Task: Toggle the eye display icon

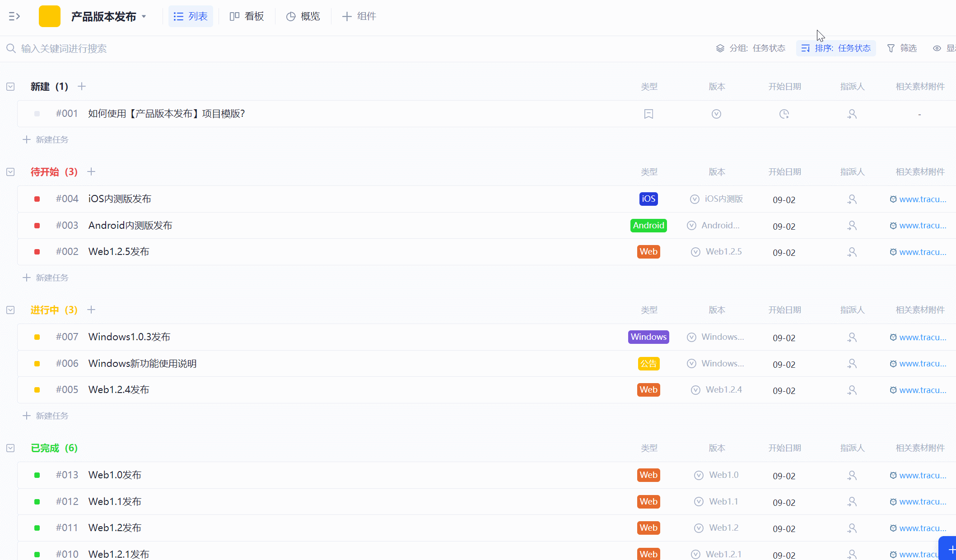Action: (x=937, y=48)
